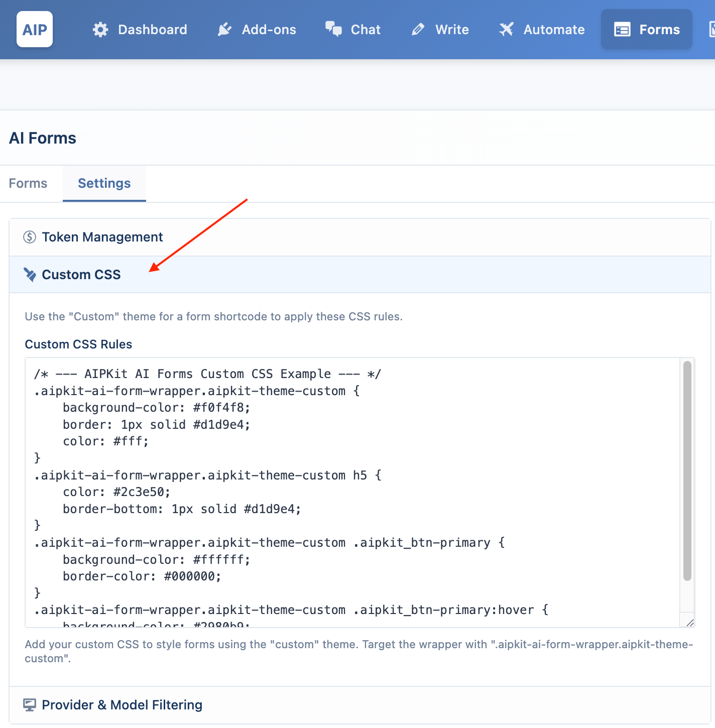715x728 pixels.
Task: Click the AIP logo
Action: pos(35,29)
